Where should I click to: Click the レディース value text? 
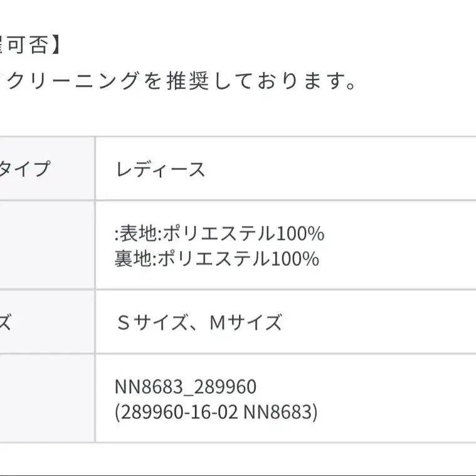[161, 169]
